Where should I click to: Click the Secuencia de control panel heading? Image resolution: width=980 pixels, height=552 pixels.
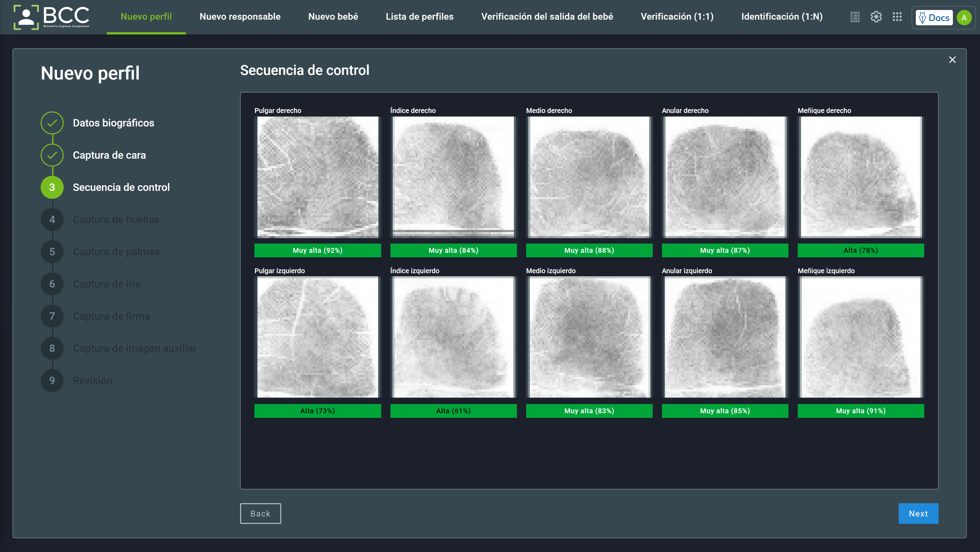click(304, 70)
